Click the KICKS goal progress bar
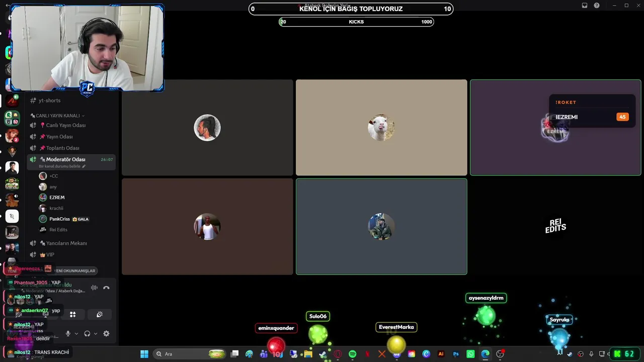This screenshot has width=644, height=362. (x=356, y=22)
